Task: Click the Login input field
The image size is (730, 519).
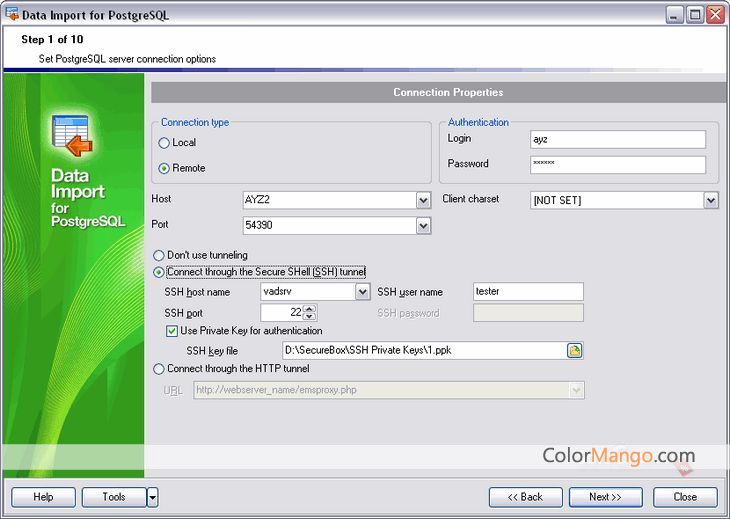Action: tap(618, 140)
